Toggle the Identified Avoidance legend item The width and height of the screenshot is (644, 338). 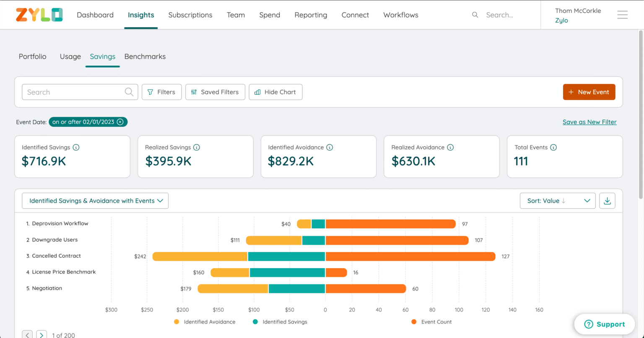click(x=205, y=322)
